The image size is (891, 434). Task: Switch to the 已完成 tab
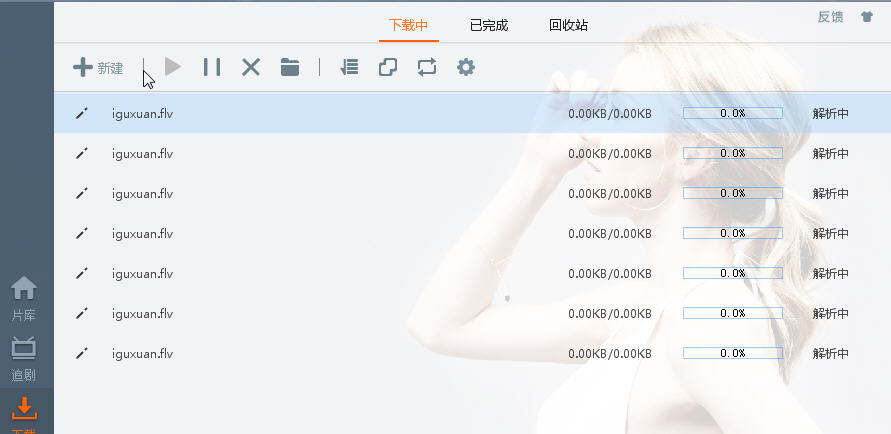[x=489, y=25]
